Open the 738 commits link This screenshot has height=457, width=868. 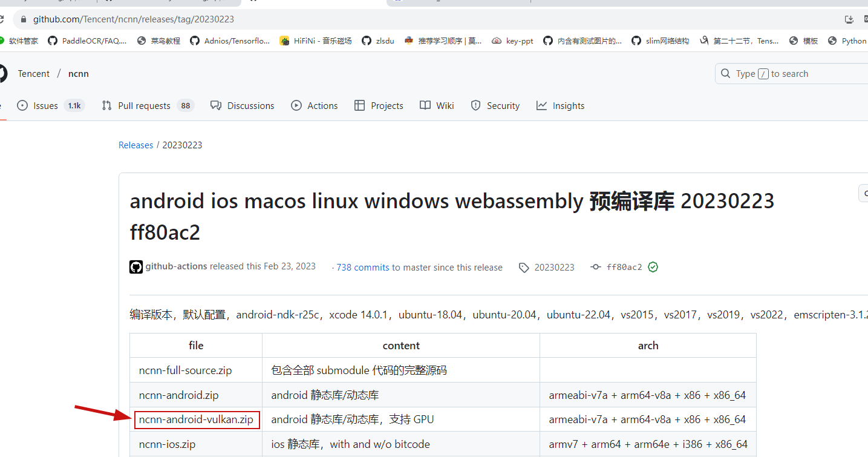[363, 268]
